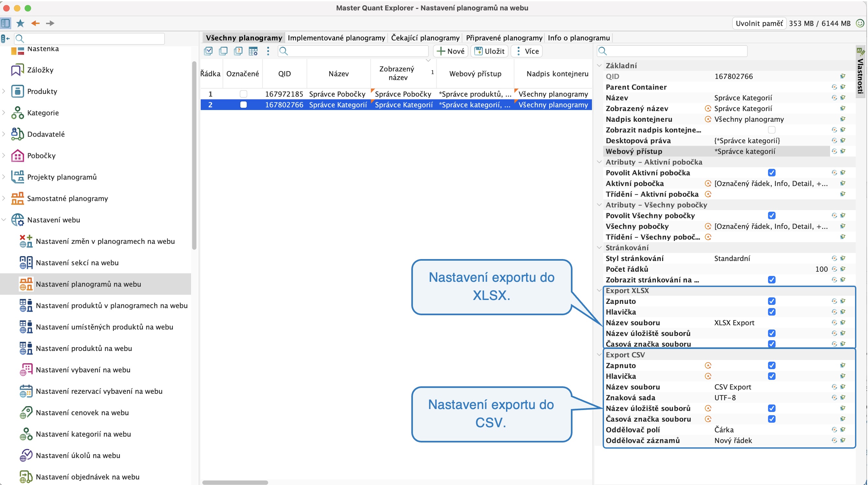Switch to Všechny planogramy tab

244,37
